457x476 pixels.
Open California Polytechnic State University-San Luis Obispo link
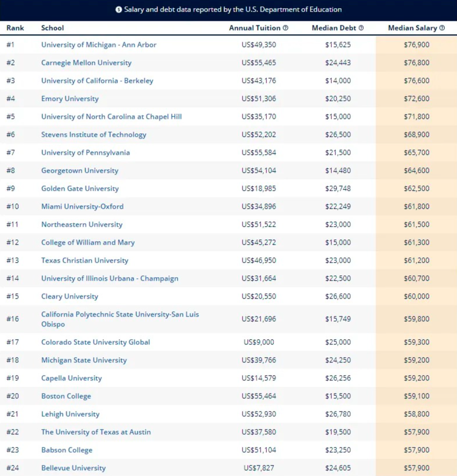[120, 319]
